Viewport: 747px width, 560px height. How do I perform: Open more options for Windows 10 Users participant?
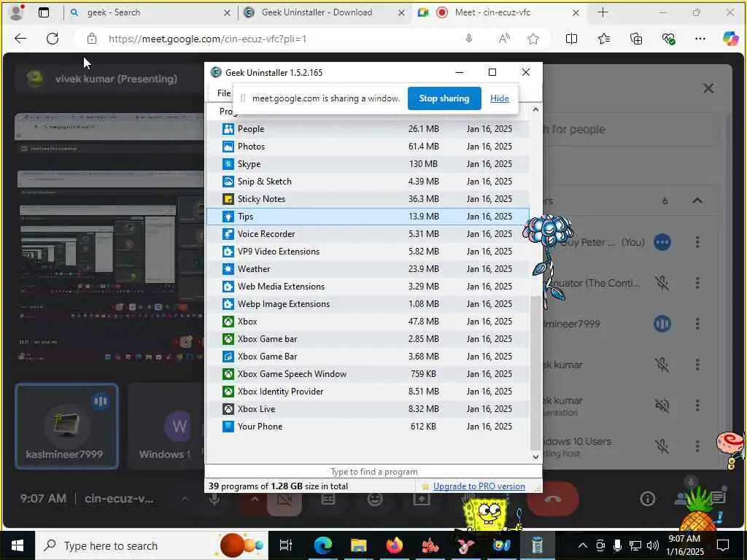click(697, 446)
